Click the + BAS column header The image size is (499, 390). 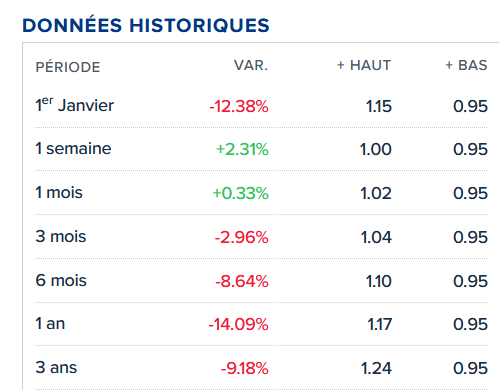click(466, 65)
